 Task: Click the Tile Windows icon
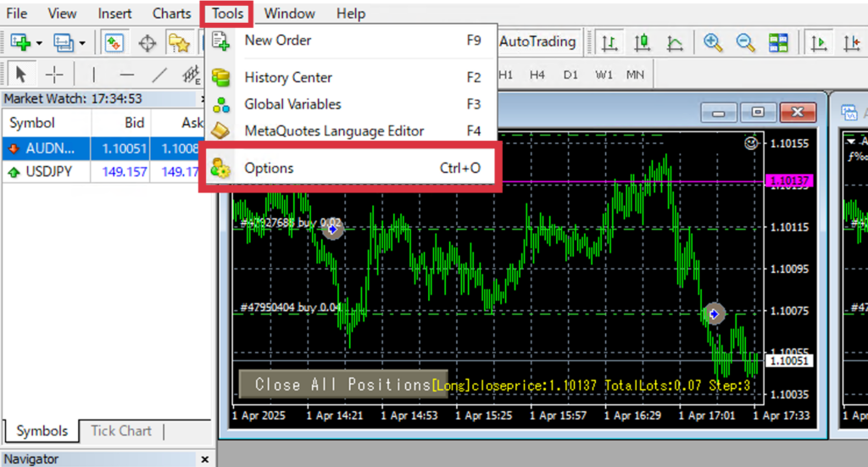click(778, 42)
